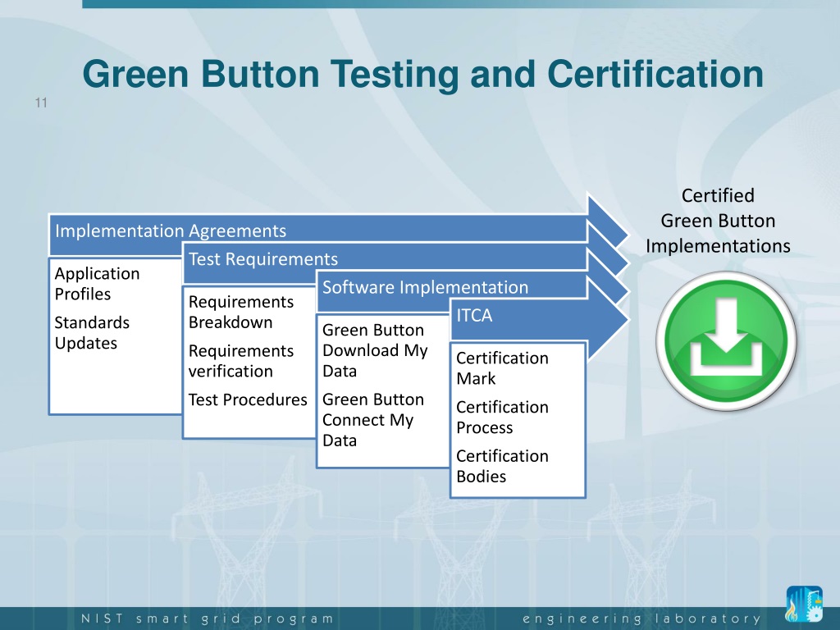The image size is (840, 630).
Task: Click the Standards Updates text
Action: [x=92, y=333]
